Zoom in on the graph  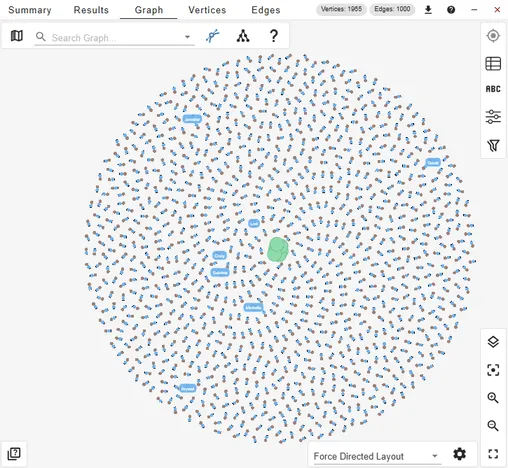[493, 398]
